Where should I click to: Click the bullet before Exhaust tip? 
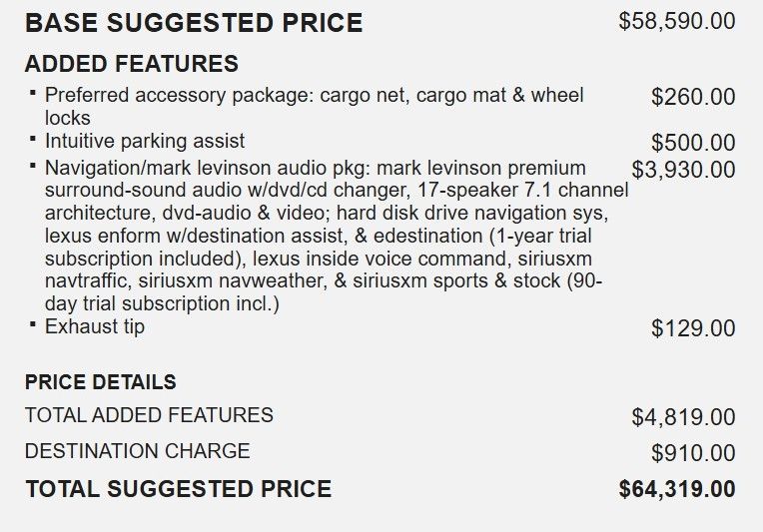tap(34, 322)
